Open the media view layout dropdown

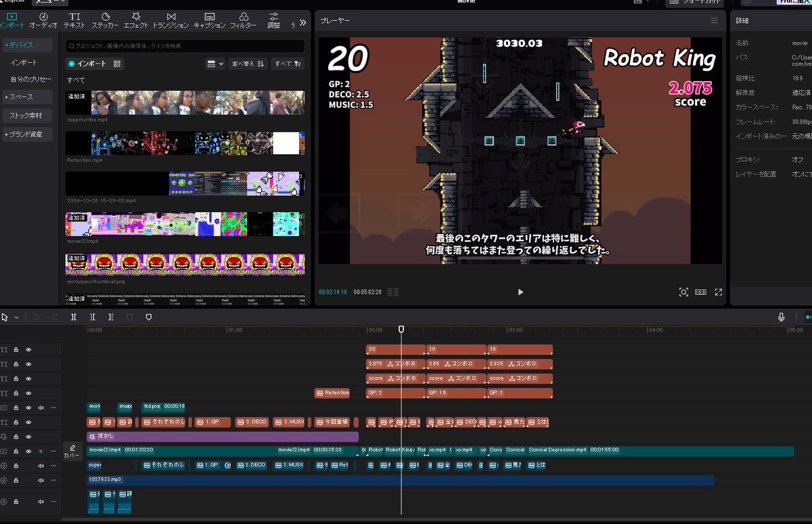[x=215, y=64]
